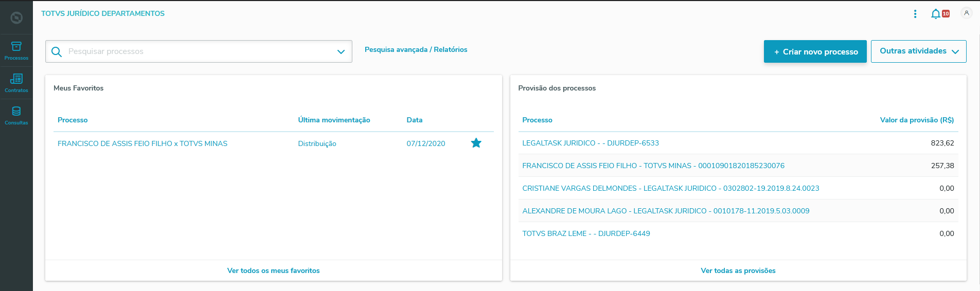The image size is (980, 291).
Task: Click the TOTVS logo icon in sidebar
Action: pos(16,18)
